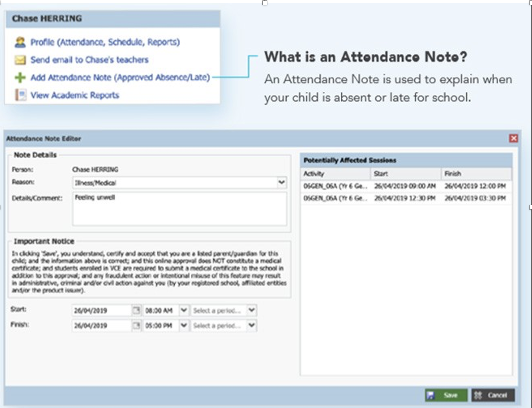Open the Start date calendar picker

(136, 310)
